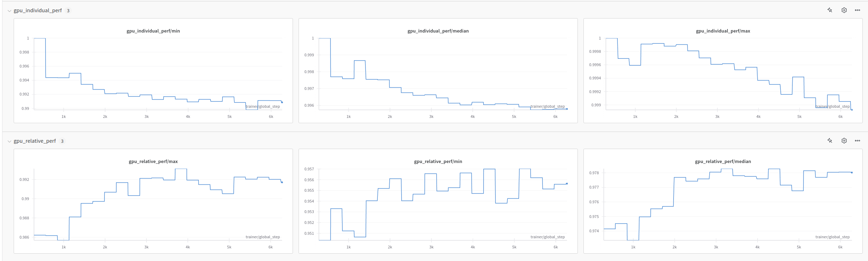Click gpu_relative_perf panel count badge
Image resolution: width=868 pixels, height=261 pixels.
pyautogui.click(x=62, y=141)
